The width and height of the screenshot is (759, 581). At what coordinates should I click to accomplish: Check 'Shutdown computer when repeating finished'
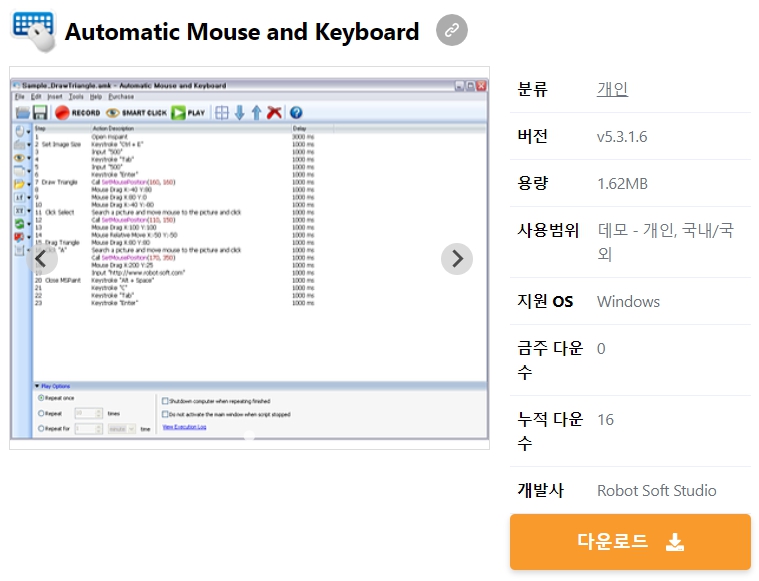(165, 401)
